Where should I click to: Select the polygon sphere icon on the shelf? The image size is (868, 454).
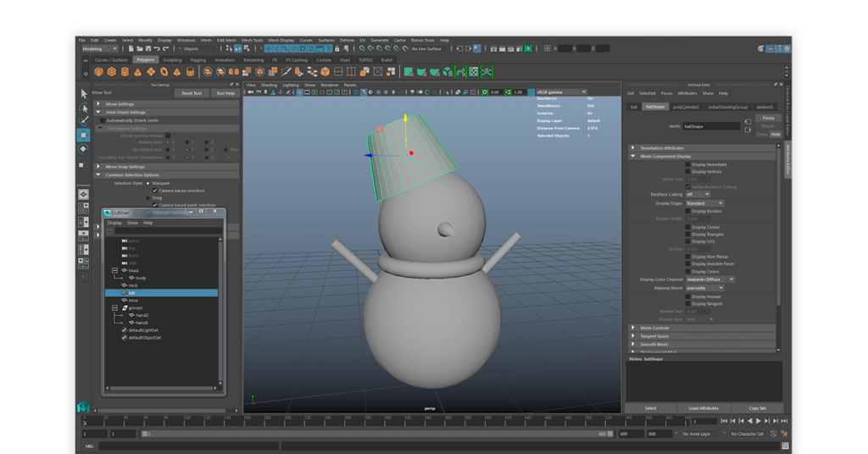pyautogui.click(x=99, y=72)
